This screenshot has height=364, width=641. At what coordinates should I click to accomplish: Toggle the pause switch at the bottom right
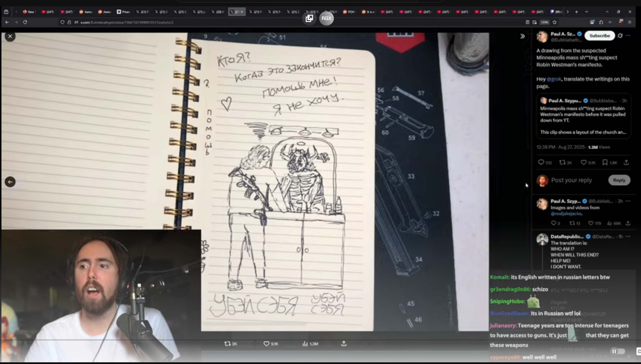[x=617, y=351]
